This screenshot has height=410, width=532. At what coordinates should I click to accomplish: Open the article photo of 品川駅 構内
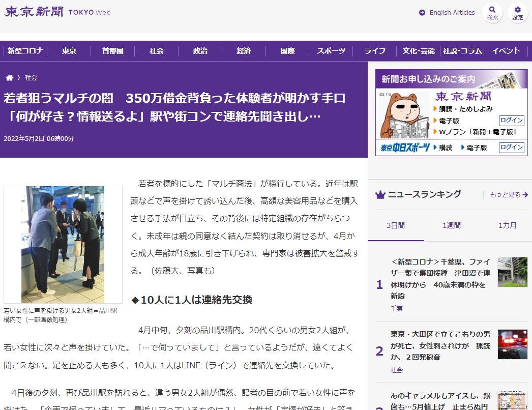pos(63,244)
